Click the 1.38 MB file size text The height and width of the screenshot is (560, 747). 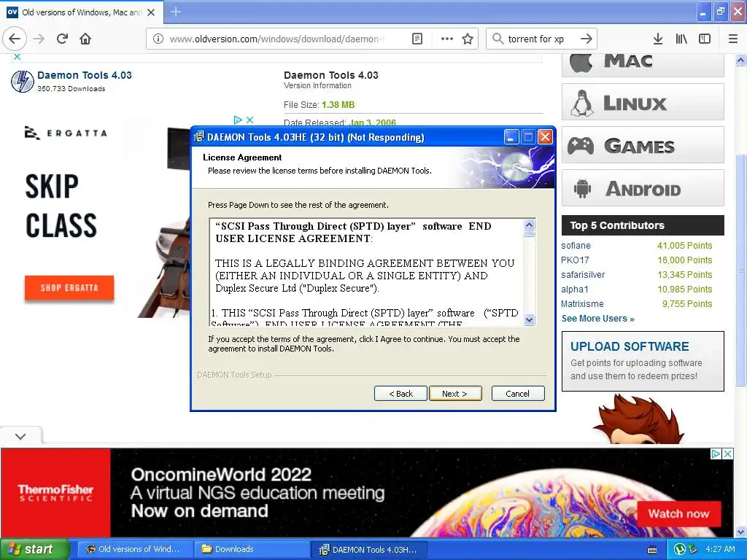338,105
